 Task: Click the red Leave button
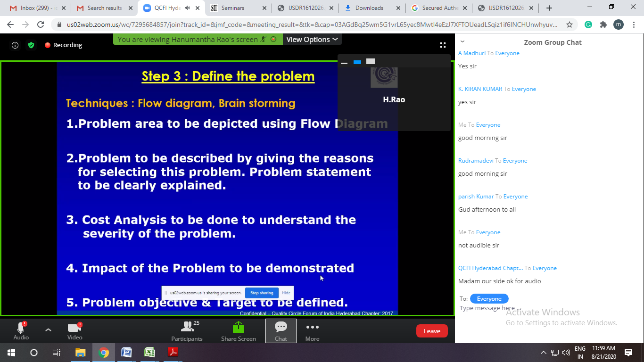[432, 331]
